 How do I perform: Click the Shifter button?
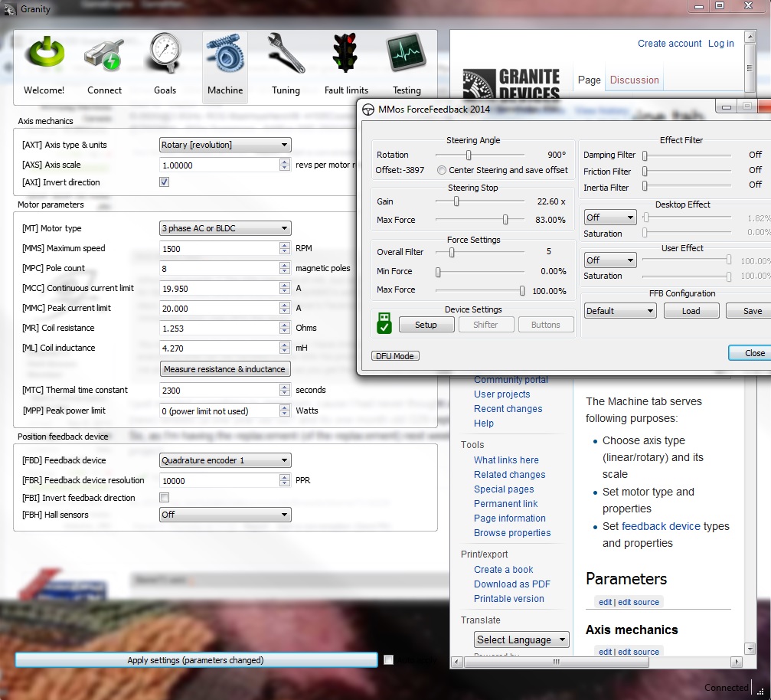(486, 325)
